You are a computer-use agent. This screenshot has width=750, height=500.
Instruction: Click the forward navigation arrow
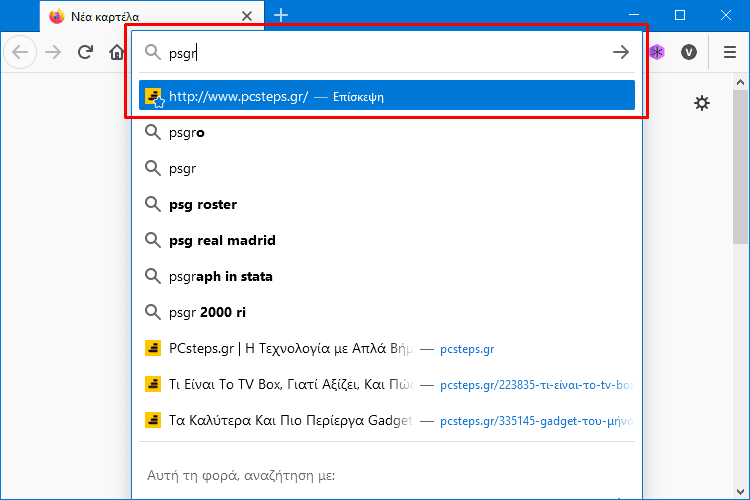coord(53,52)
